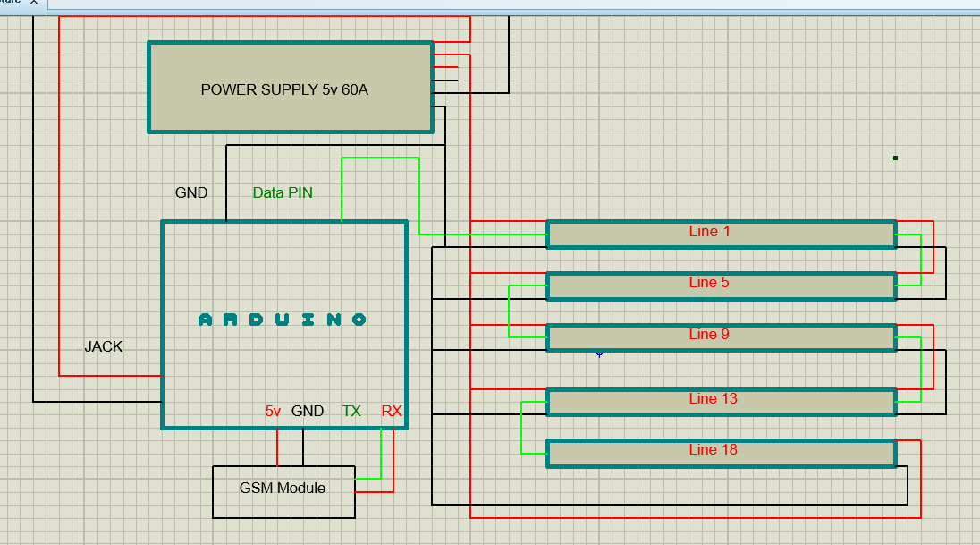
Task: Close the current schematic tab
Action: point(34,2)
